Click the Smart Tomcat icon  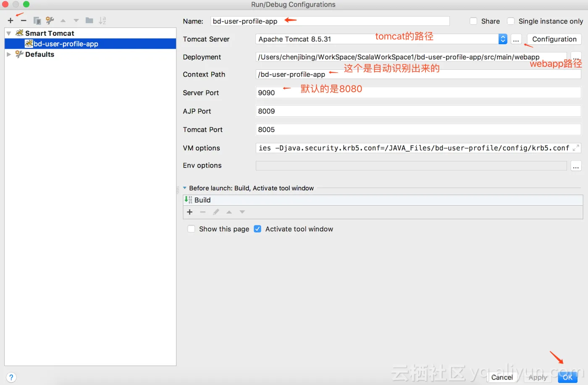(x=19, y=33)
